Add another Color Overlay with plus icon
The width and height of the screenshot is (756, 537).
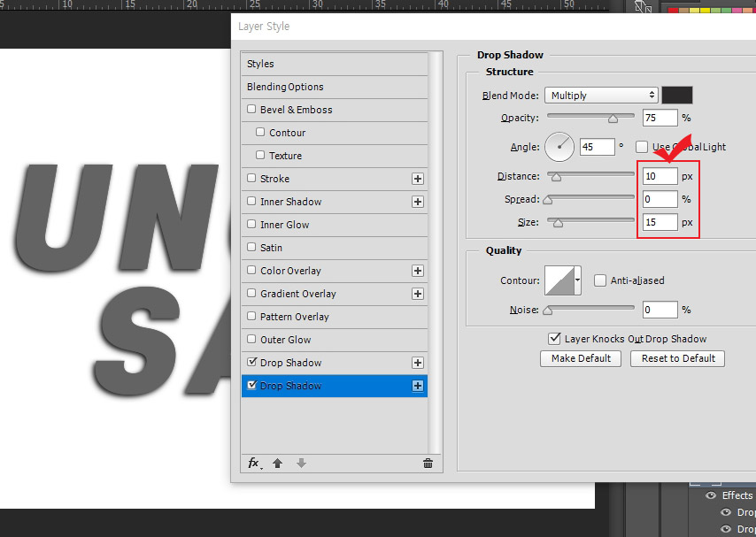(x=418, y=271)
